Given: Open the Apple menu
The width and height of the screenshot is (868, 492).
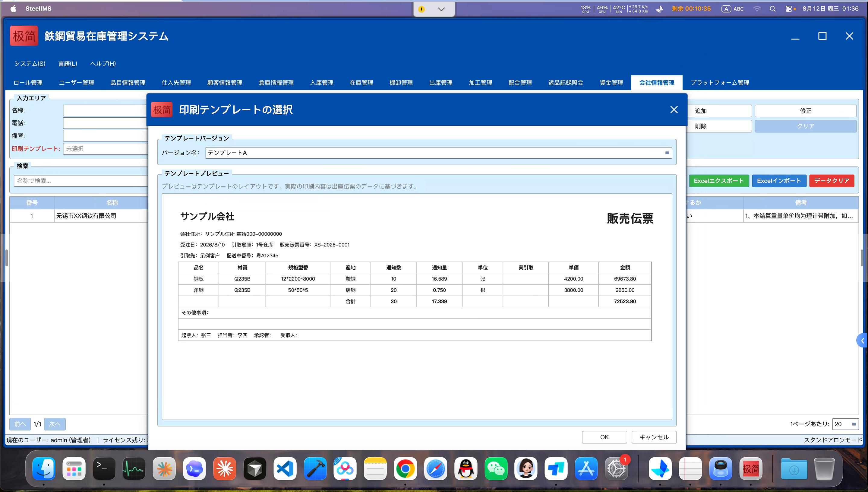Looking at the screenshot, I should [x=14, y=9].
